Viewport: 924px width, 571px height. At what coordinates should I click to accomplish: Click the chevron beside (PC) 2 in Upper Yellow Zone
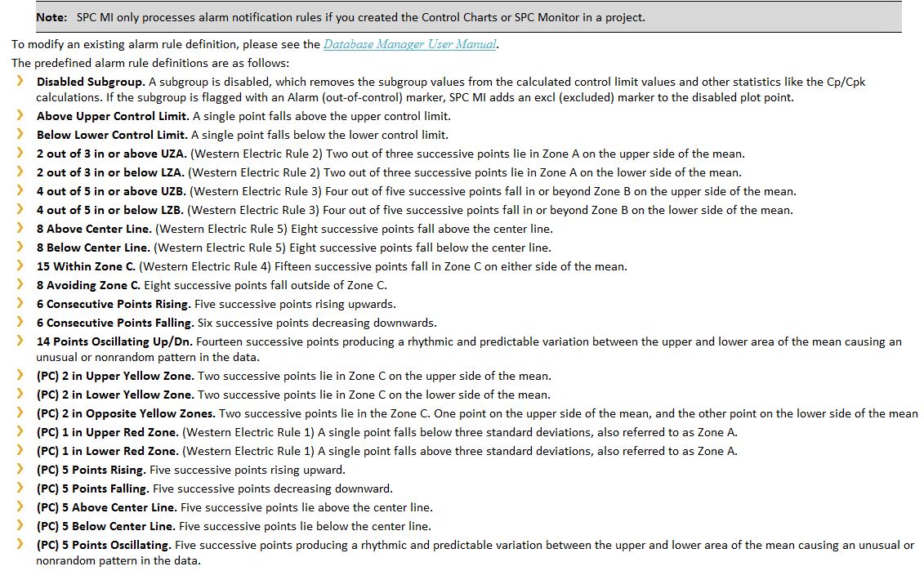20,376
